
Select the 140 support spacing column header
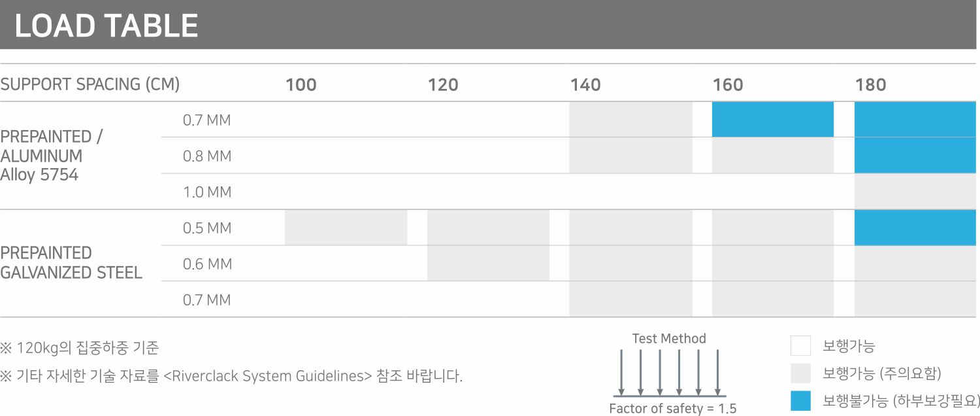click(x=585, y=84)
